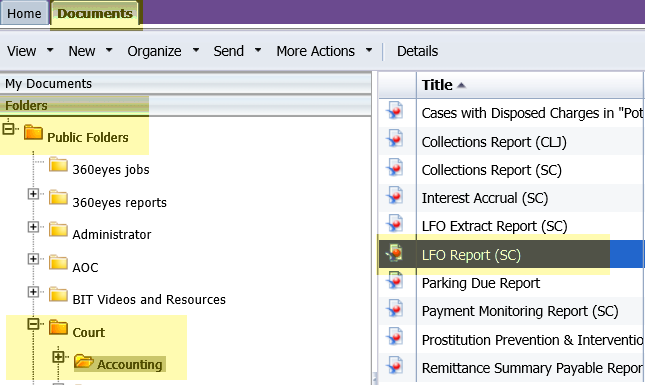Click the Collections Report (CLJ) document icon
Screen dimensions: 645x385
click(395, 139)
